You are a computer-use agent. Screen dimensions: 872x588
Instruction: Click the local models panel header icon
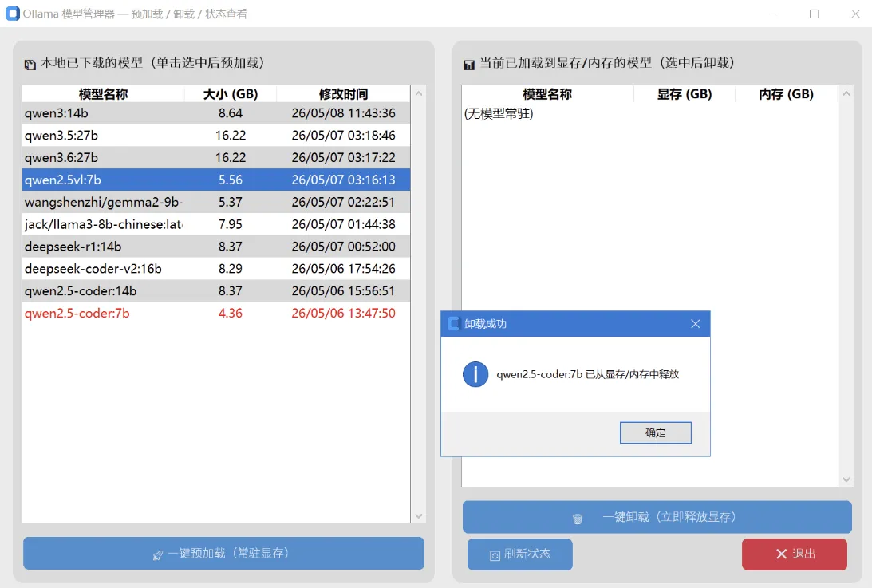tap(30, 65)
